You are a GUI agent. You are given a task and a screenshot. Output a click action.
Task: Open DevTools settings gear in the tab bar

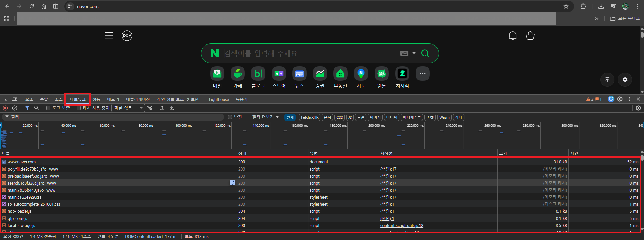click(x=620, y=99)
